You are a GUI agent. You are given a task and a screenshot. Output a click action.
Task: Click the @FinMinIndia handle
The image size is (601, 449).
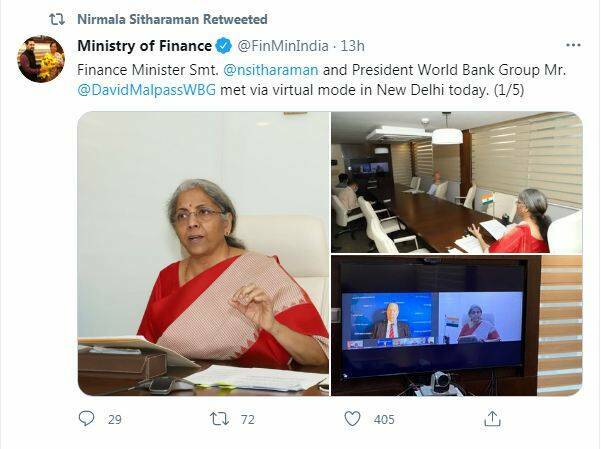(283, 46)
